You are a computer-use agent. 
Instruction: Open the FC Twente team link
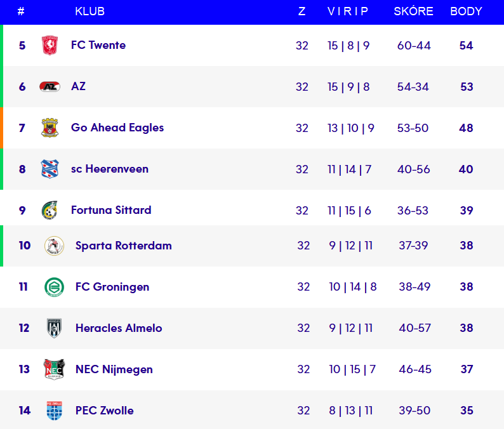[x=98, y=45]
